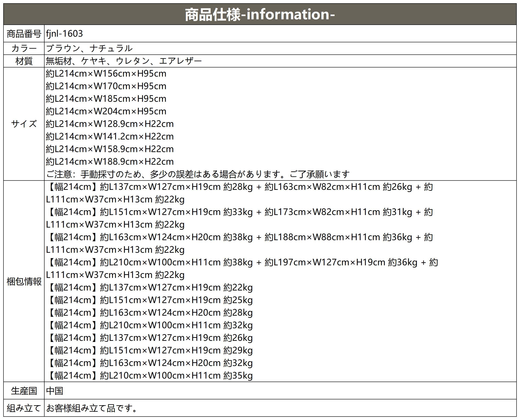
Task: Click the ご注意 measurement disclaimer text
Action: (198, 174)
